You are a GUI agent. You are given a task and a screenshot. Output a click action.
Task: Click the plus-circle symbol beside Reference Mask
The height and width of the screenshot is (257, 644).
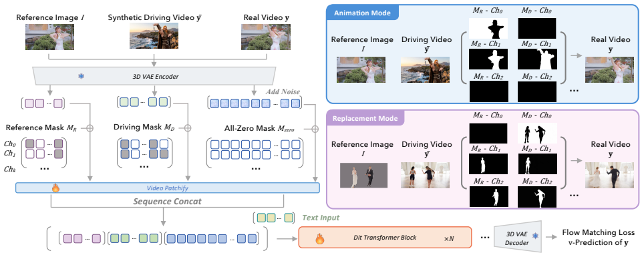point(90,128)
